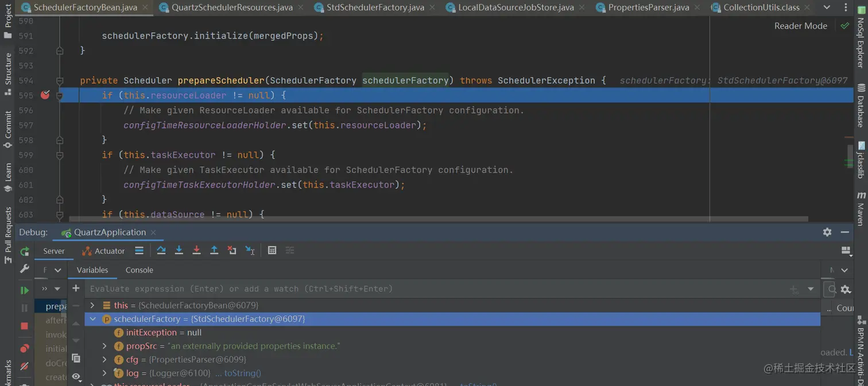Switch to SchedulerFactoryBean.java tab
This screenshot has height=386, width=868.
[84, 7]
